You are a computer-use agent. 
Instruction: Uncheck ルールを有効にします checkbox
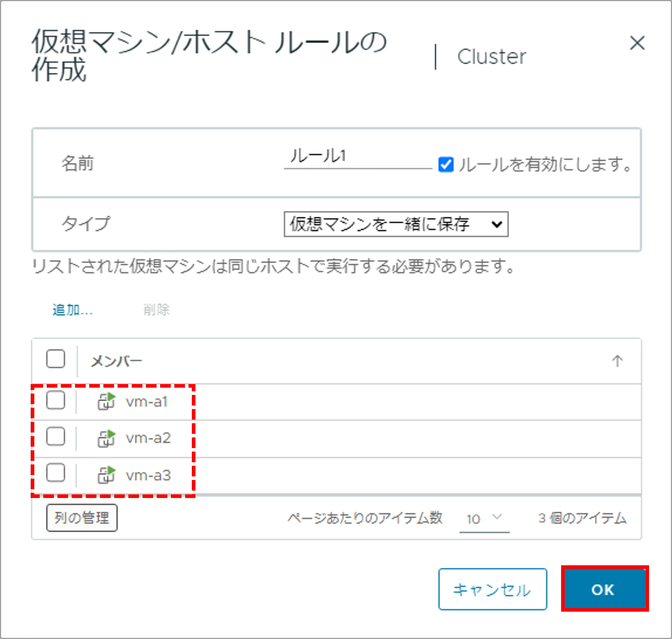click(446, 164)
